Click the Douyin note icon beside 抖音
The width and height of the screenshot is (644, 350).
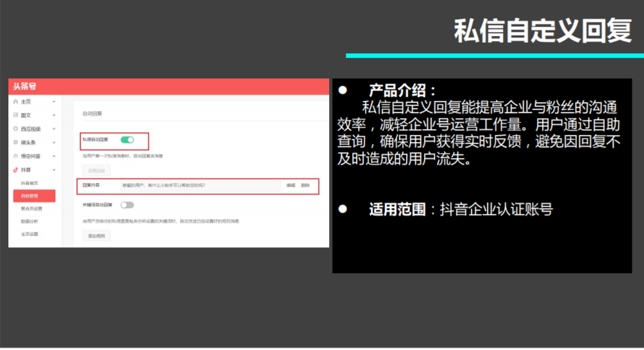tap(15, 170)
